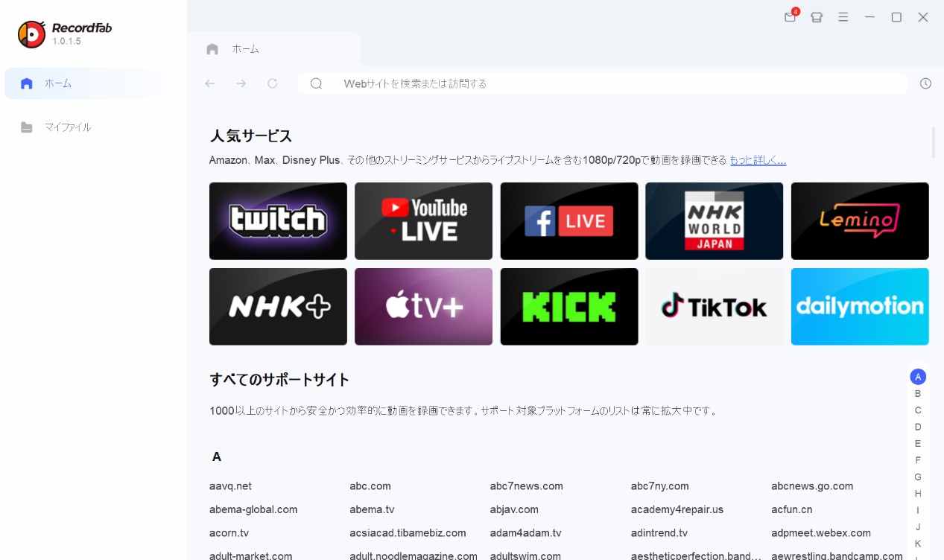Open the history clock icon
Viewport: 944px width, 560px height.
[925, 83]
